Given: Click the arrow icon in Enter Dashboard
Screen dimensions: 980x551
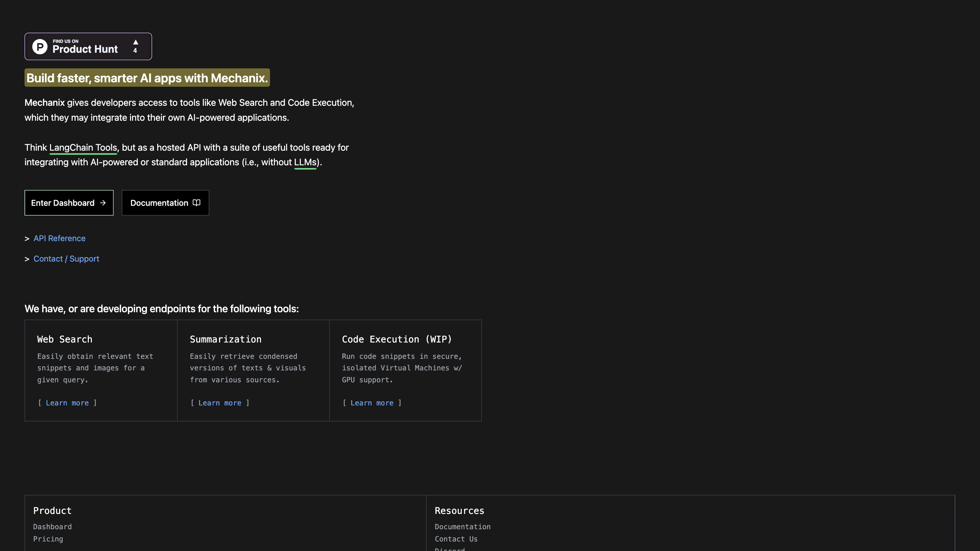Looking at the screenshot, I should point(103,203).
